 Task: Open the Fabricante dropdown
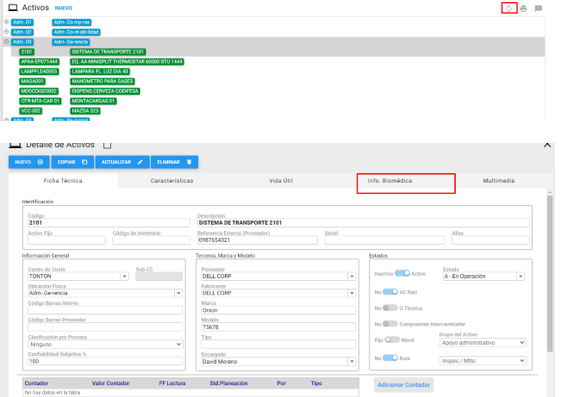point(352,293)
